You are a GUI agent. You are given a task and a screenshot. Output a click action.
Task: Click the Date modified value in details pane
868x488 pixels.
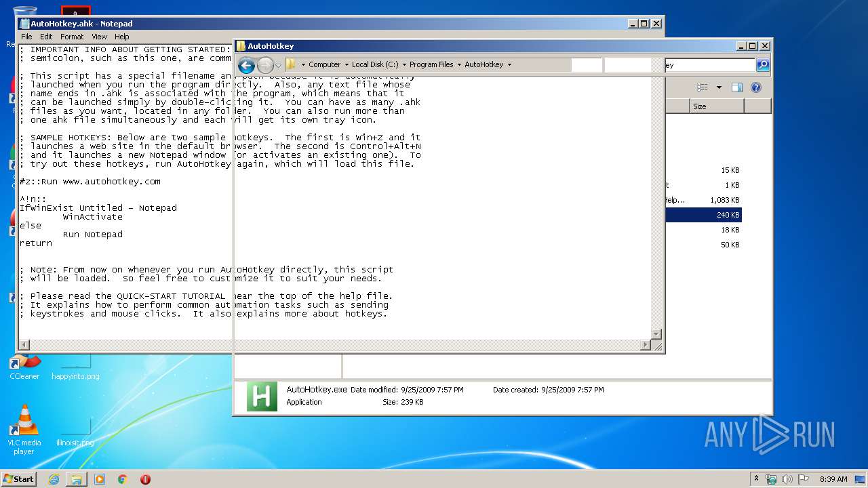[x=432, y=390]
